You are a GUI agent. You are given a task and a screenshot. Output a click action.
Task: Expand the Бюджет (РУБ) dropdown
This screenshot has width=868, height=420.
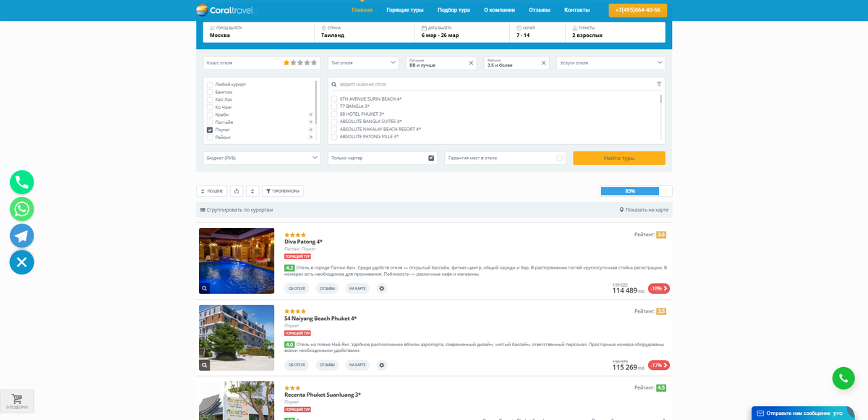[260, 157]
